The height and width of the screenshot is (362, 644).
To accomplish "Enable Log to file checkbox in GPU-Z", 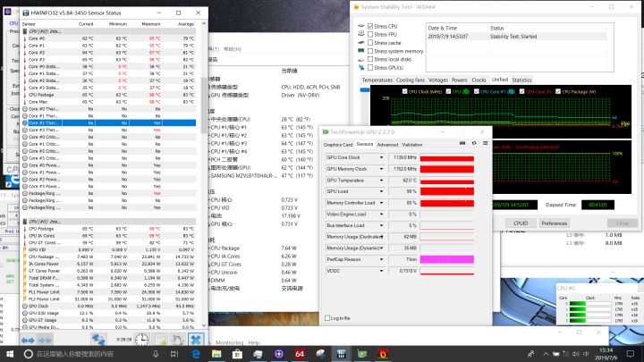I will (327, 318).
